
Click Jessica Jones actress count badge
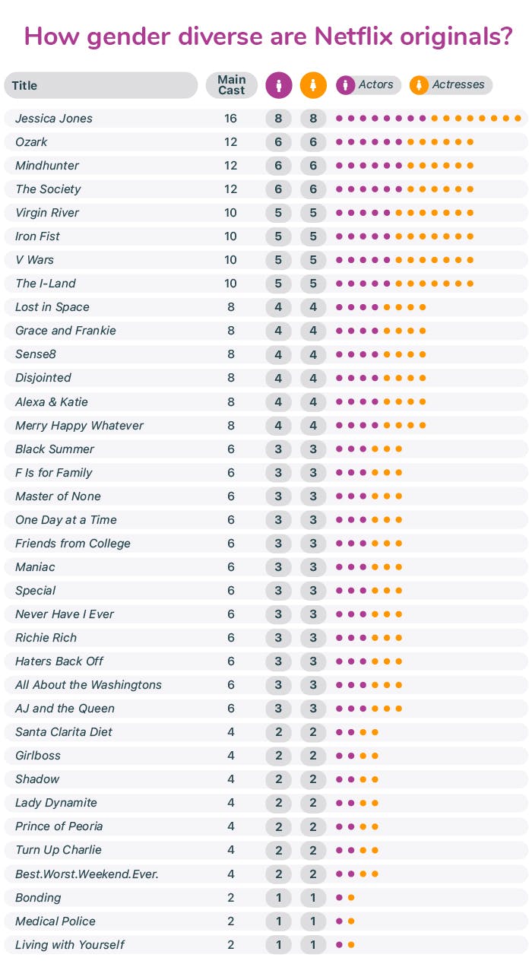tap(313, 119)
